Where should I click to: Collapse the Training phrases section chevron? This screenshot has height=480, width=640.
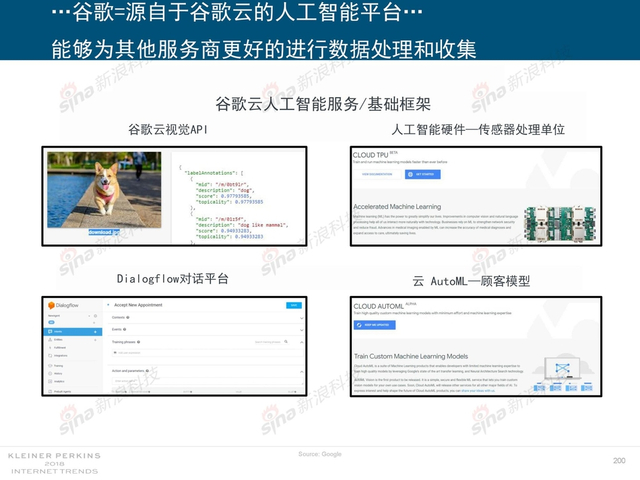click(302, 342)
